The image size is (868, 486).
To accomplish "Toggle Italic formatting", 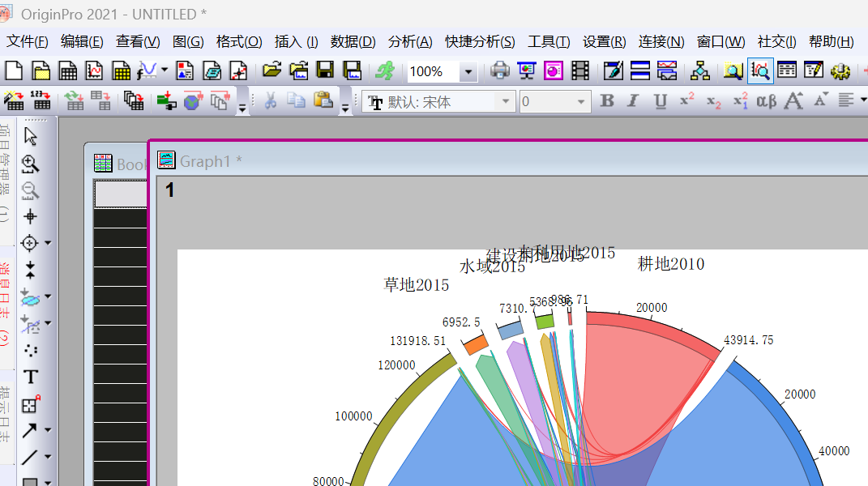I will click(633, 100).
